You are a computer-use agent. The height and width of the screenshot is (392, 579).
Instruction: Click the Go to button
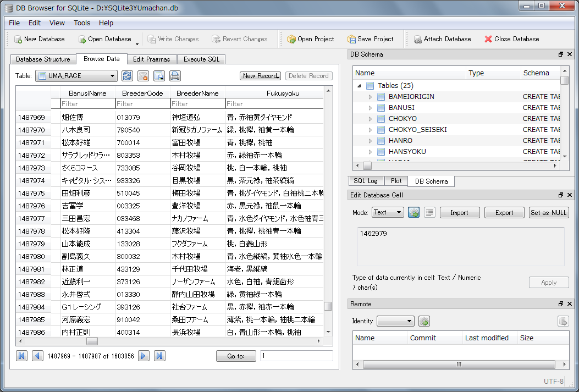pos(236,356)
